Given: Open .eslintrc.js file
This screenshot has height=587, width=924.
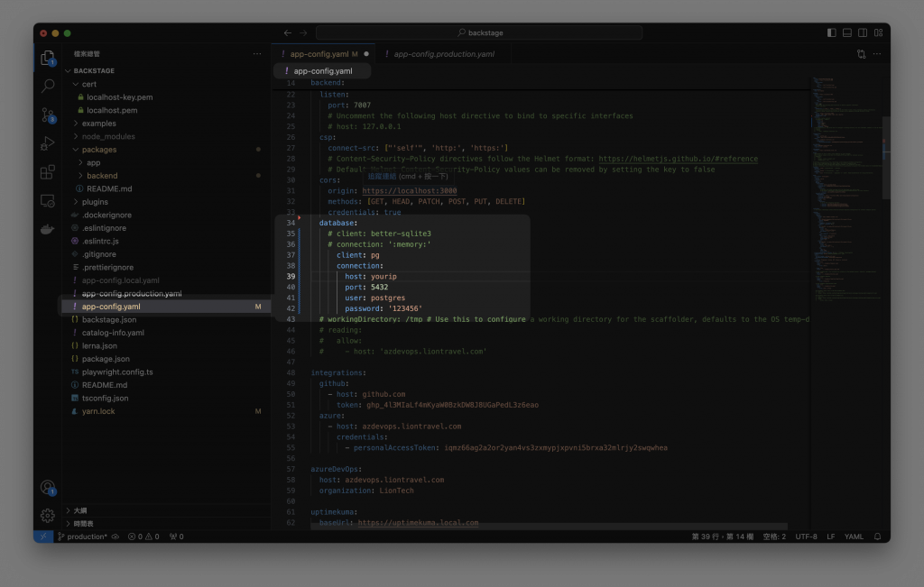Looking at the screenshot, I should click(100, 242).
